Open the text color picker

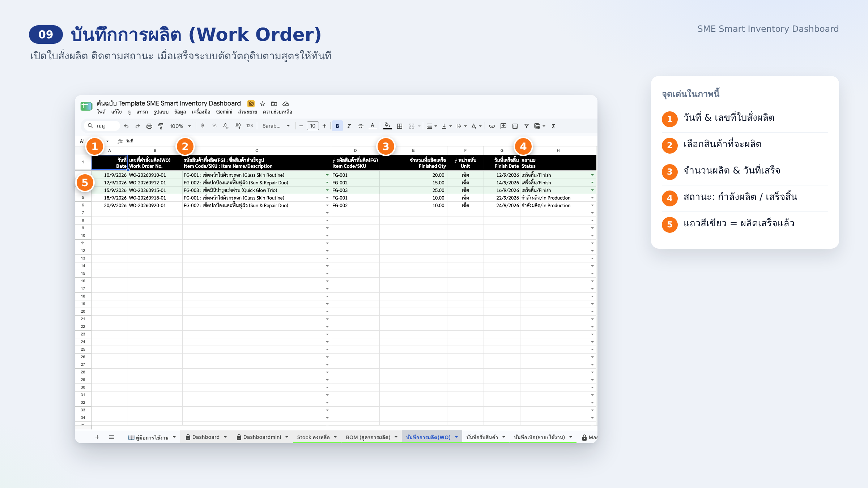[373, 126]
